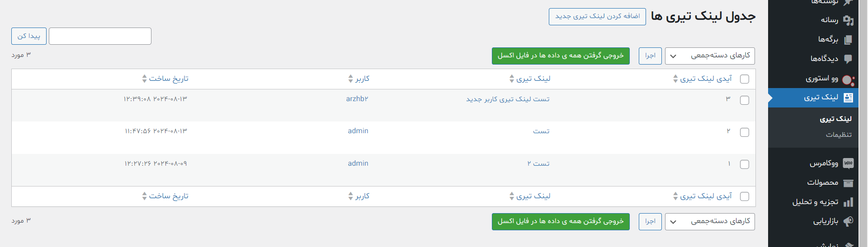868x247 pixels.
Task: Tick the checkbox for row with ID ۳
Action: pyautogui.click(x=745, y=100)
